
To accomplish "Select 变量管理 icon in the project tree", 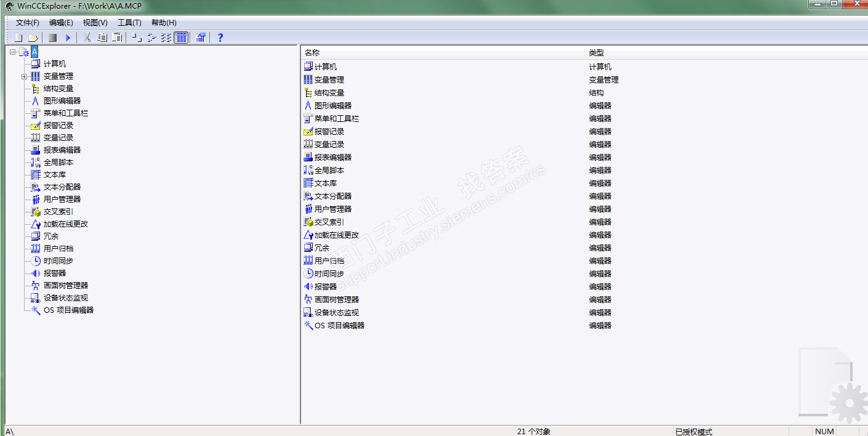I will [x=36, y=76].
